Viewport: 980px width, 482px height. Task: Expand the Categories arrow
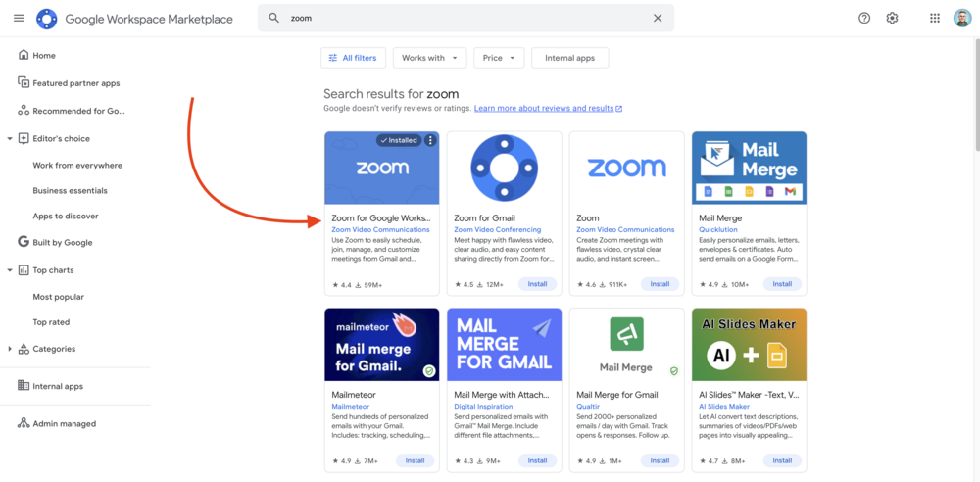point(10,349)
